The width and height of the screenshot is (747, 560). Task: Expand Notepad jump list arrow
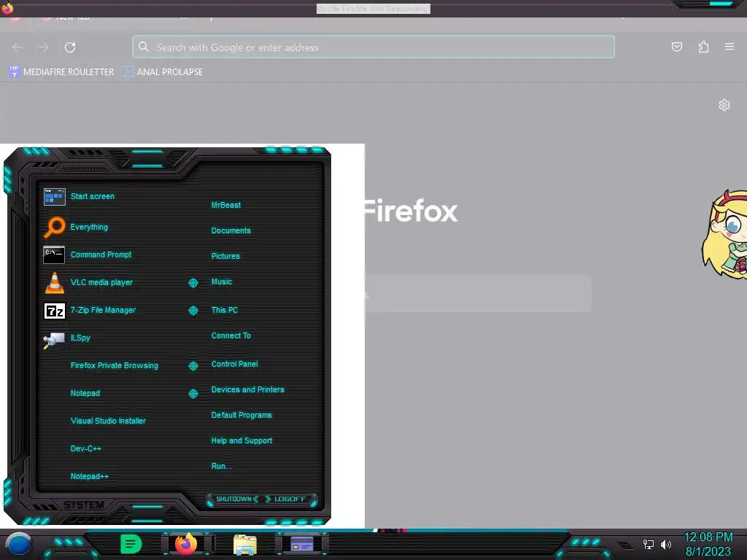pos(193,393)
